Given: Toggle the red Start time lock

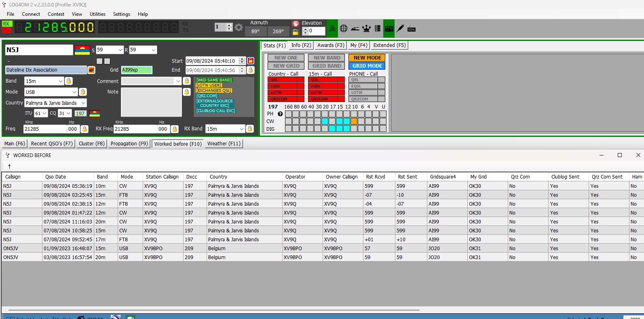Looking at the screenshot, I should point(251,61).
